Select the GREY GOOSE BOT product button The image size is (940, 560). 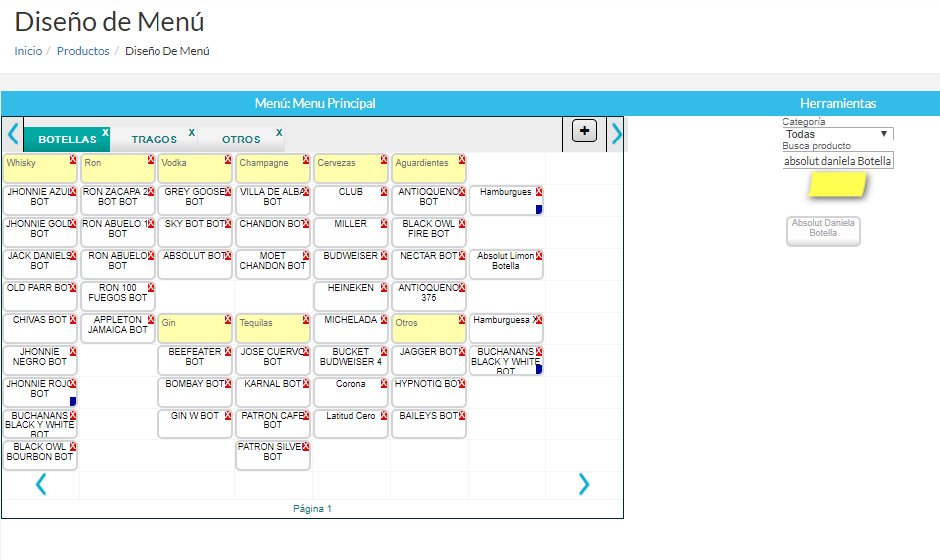194,198
